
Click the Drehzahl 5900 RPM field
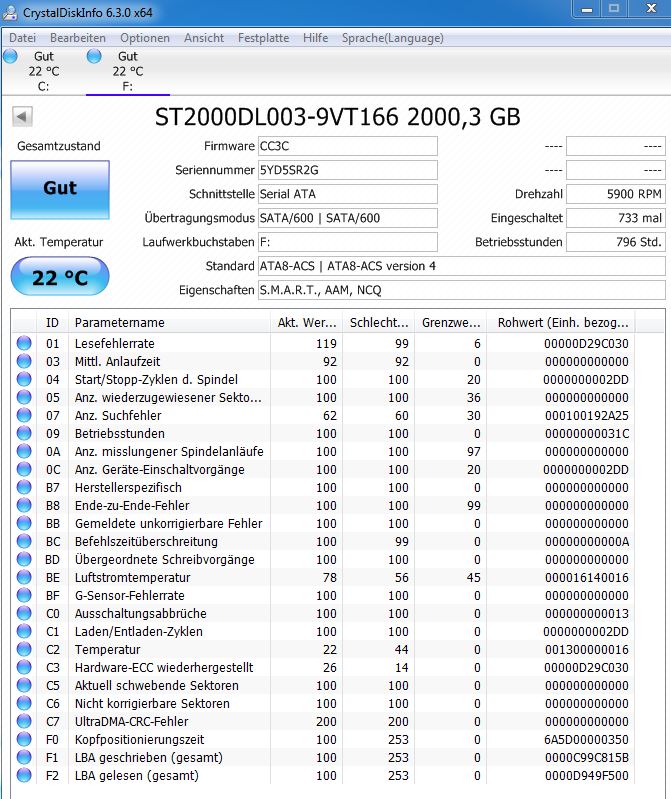click(x=616, y=194)
